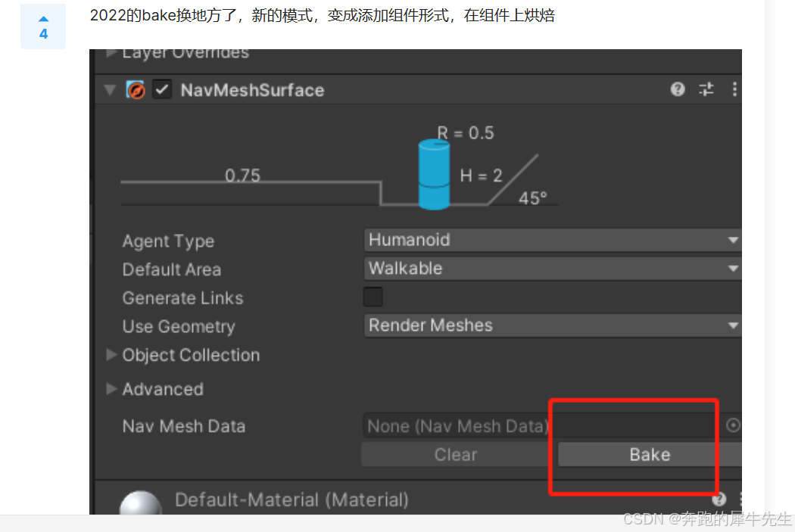Click the vote count 4
The width and height of the screenshot is (795, 532).
pos(44,35)
